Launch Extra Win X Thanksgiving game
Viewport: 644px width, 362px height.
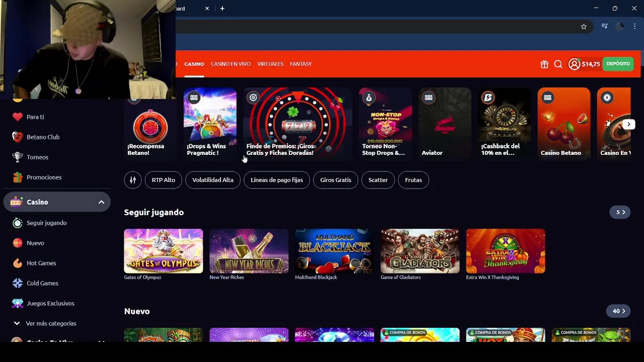click(506, 251)
